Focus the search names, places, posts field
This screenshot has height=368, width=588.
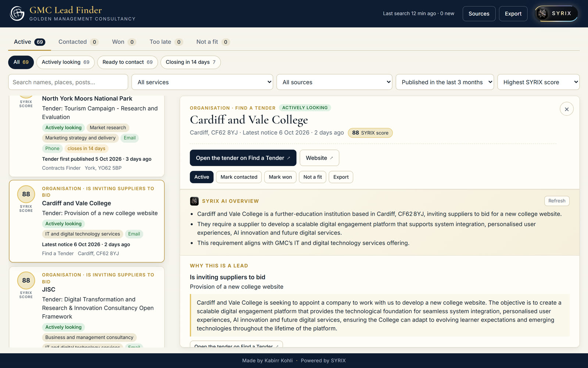tap(68, 82)
